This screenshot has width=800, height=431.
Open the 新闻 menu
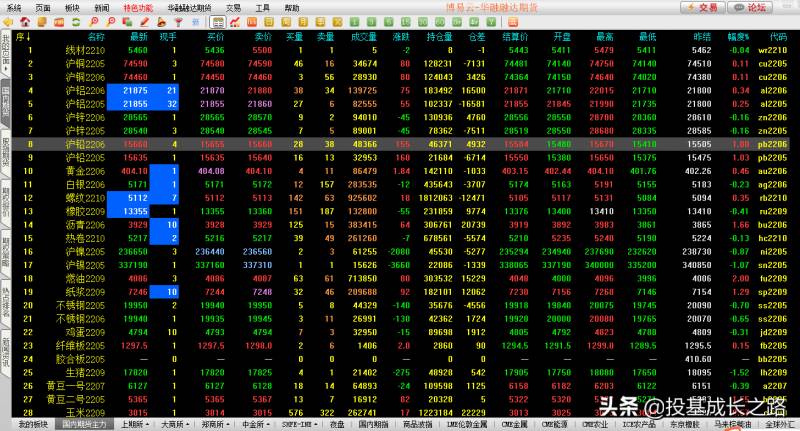(102, 8)
